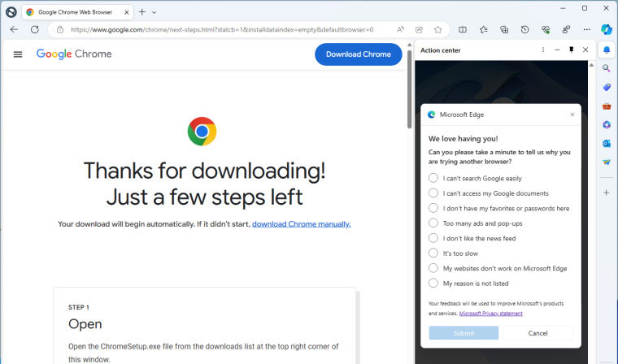Click the profile icon left of the tab
The height and width of the screenshot is (364, 618).
(x=11, y=12)
